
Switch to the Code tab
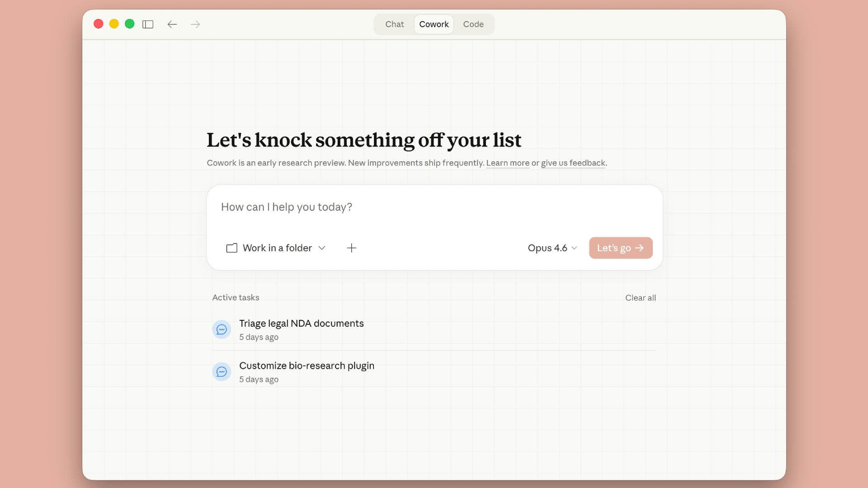point(473,24)
